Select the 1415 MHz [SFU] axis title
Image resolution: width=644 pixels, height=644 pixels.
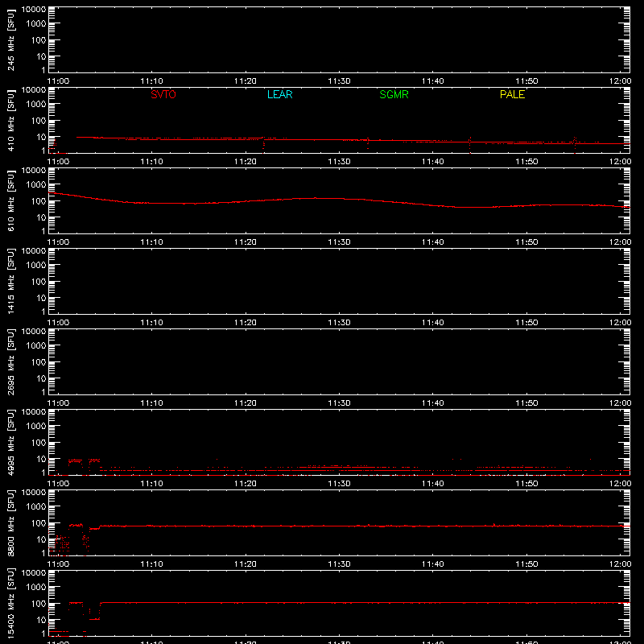10,281
